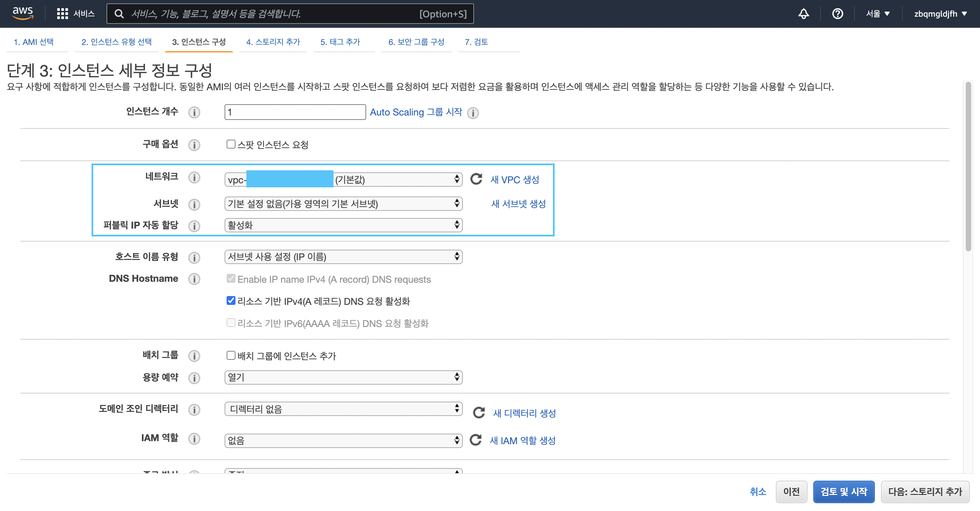The image size is (980, 511).
Task: Click the 인스턴스 개수 input field
Action: [295, 112]
